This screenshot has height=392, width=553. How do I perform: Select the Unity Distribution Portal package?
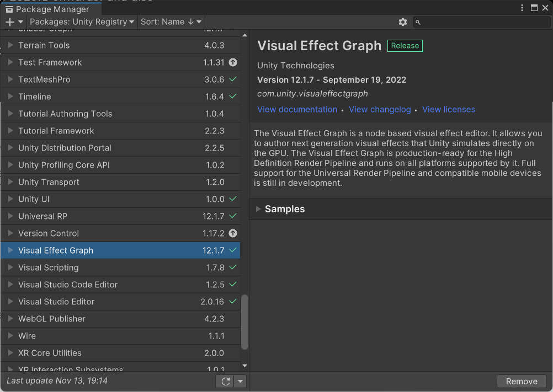pos(120,148)
